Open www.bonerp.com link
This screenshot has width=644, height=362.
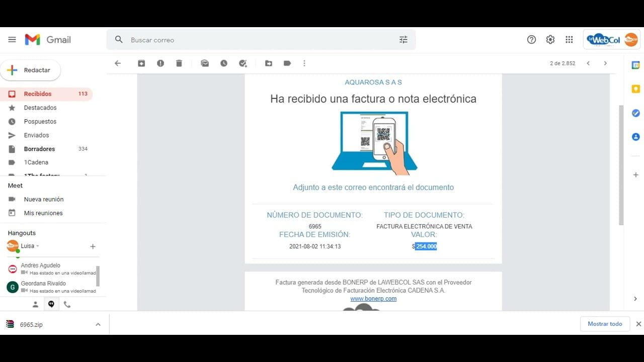click(373, 299)
